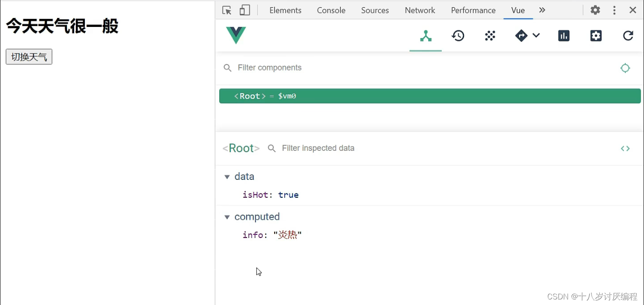Open Vue devtools settings icon
Screen dimensions: 644x305
[x=596, y=36]
